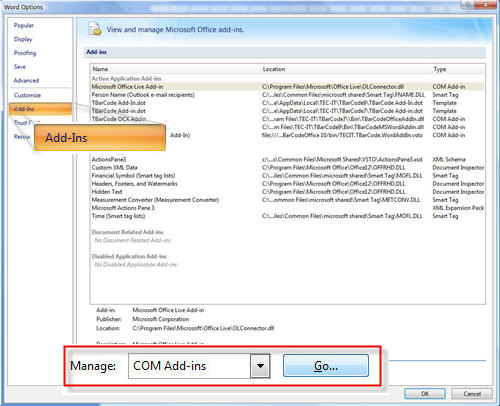
Task: Open the Manage COM Add-ins dropdown
Action: tap(260, 366)
